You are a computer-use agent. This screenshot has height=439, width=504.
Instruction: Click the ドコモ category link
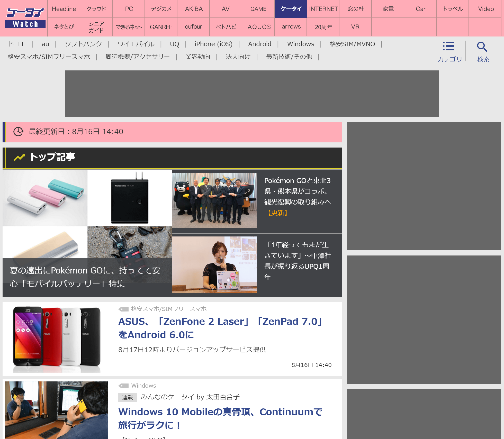17,44
